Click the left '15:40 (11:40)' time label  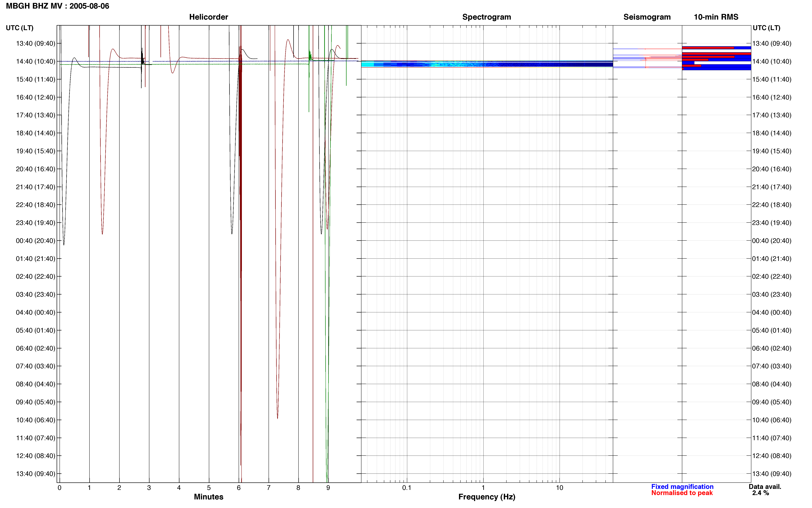pos(36,79)
